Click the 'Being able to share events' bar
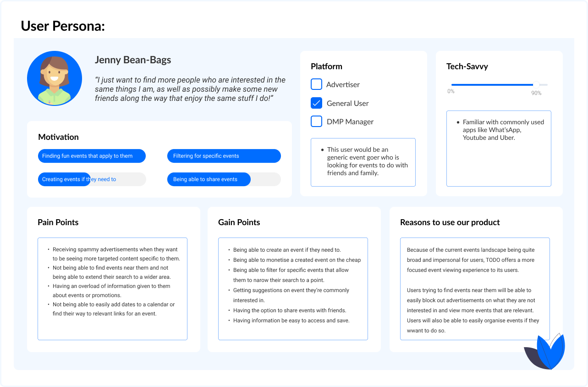The image size is (588, 387). (x=224, y=179)
